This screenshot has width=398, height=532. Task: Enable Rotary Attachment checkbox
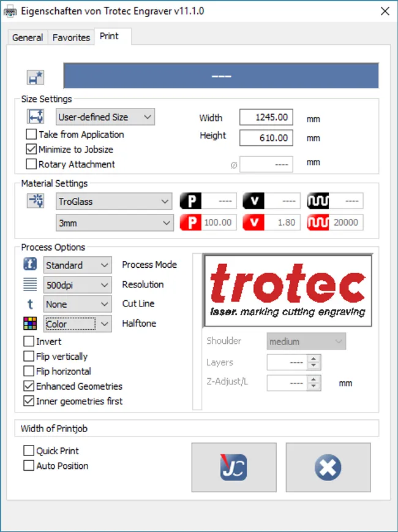[31, 164]
